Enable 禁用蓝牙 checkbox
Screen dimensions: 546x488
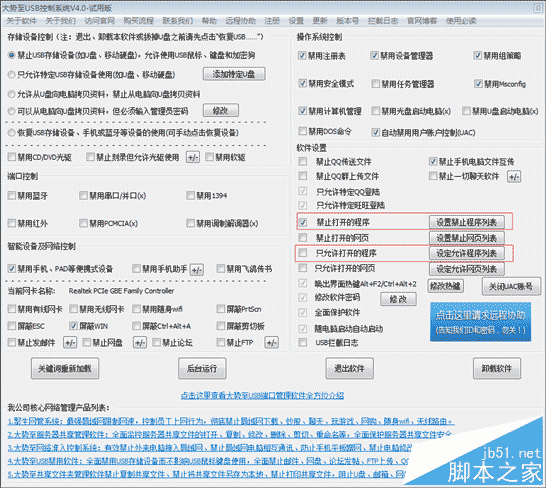point(12,195)
